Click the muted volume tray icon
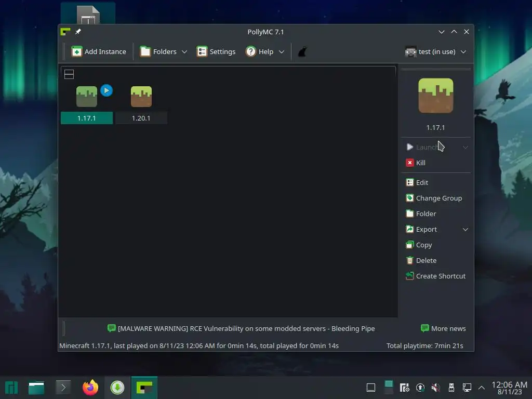The width and height of the screenshot is (532, 399). [436, 388]
